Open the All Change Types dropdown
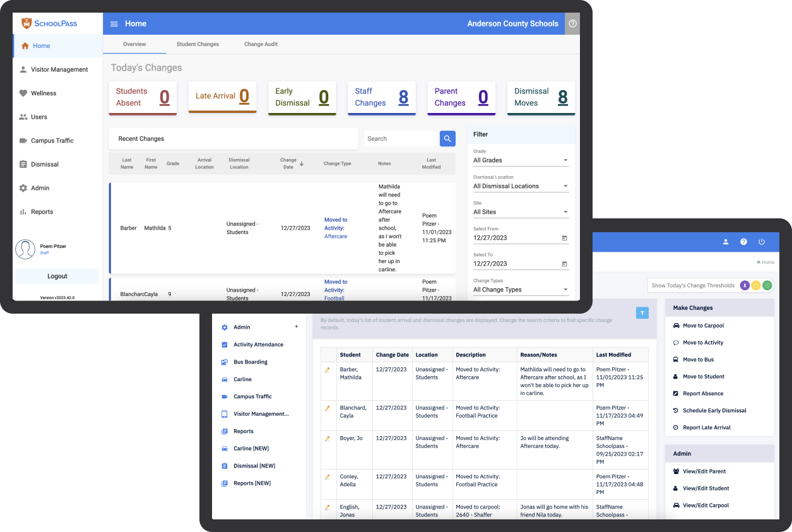The height and width of the screenshot is (532, 792). tap(521, 290)
